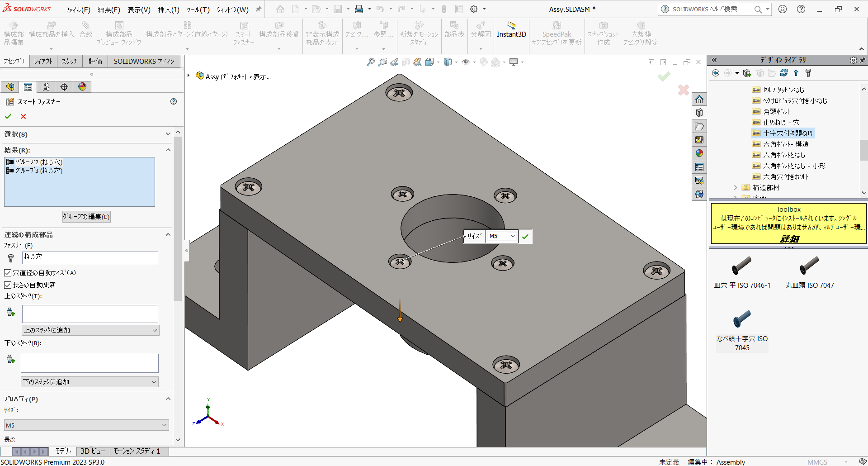Open Design Library settings gear

click(x=853, y=60)
